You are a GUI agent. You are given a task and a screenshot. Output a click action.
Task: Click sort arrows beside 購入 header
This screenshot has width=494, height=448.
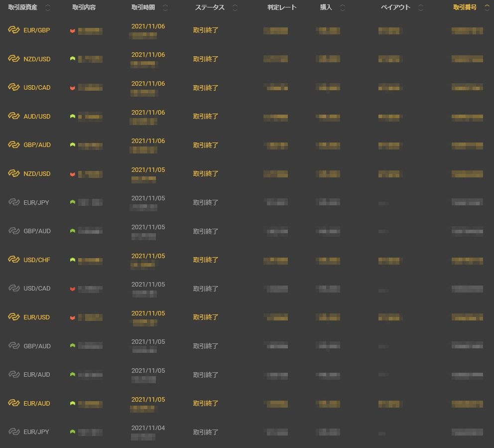click(x=342, y=7)
